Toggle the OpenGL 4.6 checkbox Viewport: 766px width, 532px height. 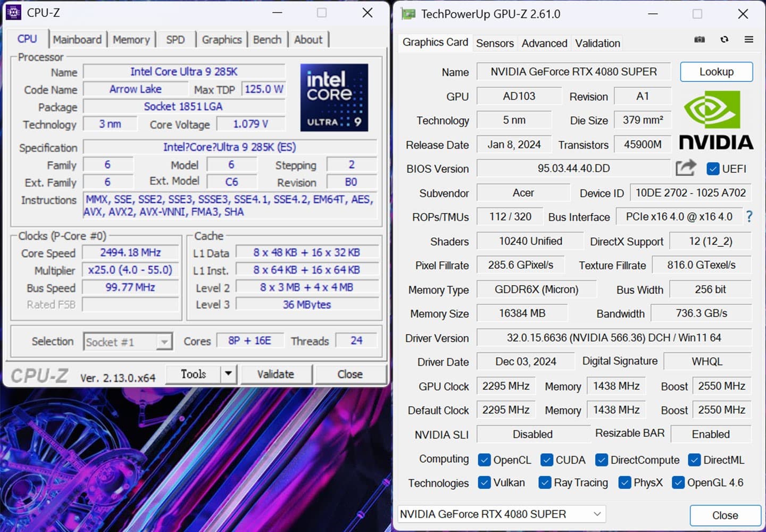[x=678, y=483]
